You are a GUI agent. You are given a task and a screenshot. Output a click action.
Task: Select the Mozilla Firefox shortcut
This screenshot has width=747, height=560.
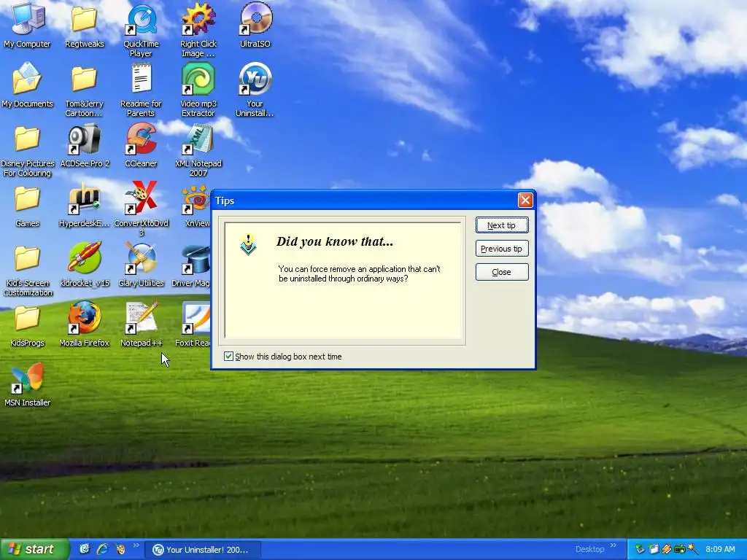(85, 324)
